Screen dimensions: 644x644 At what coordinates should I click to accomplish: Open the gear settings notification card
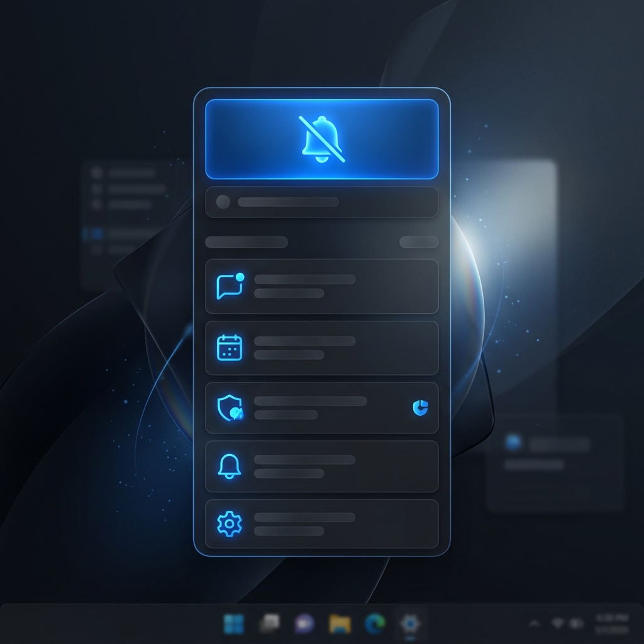pyautogui.click(x=321, y=524)
